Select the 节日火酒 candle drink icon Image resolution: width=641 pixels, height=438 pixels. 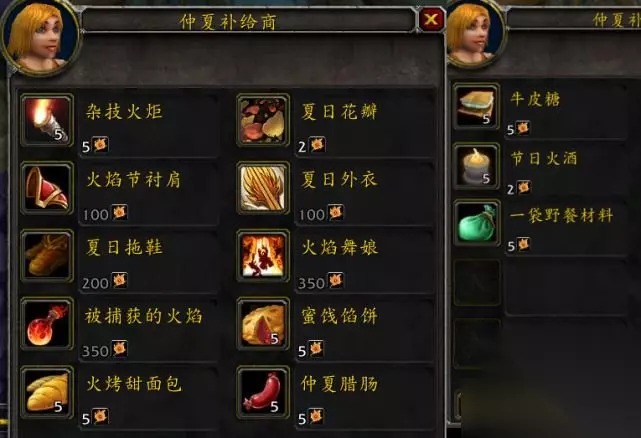(x=476, y=166)
